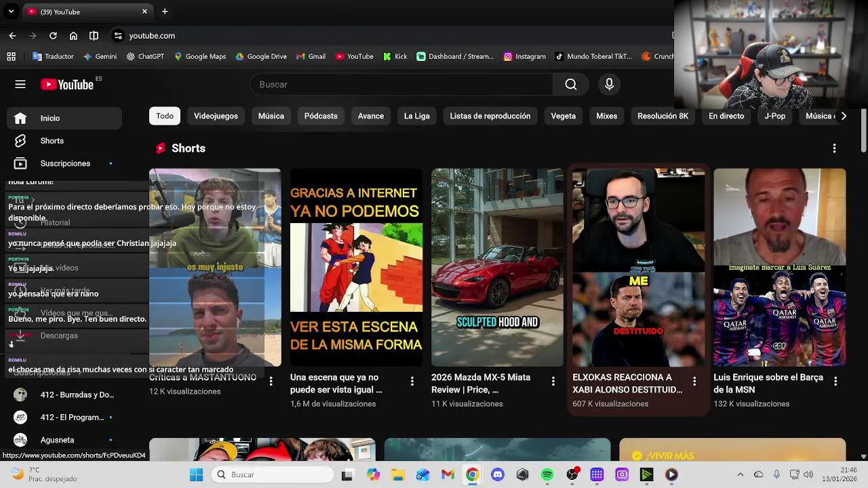
Task: Show more filter chips with arrow
Action: [843, 116]
